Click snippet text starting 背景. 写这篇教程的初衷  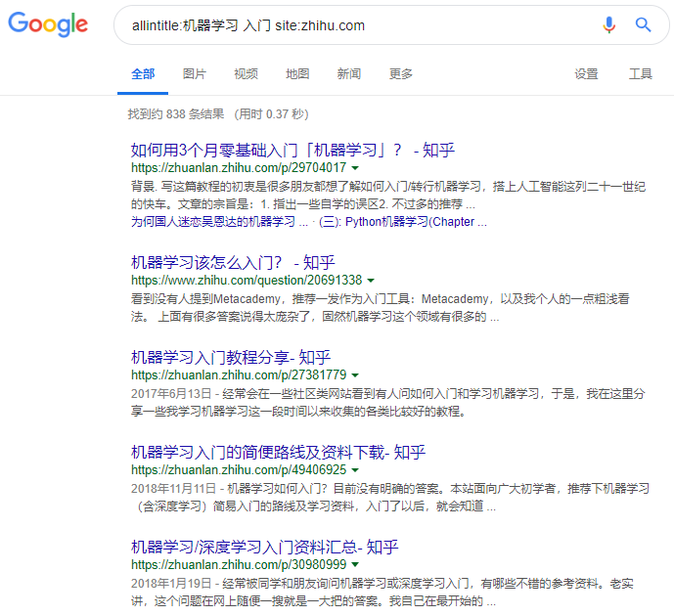click(x=387, y=195)
